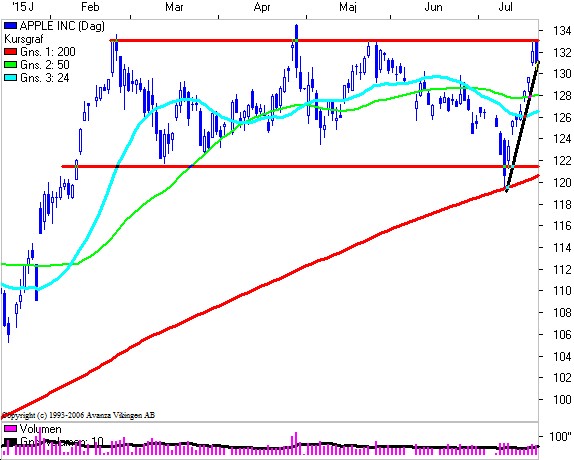Viewport: 574px width, 460px height.
Task: Click the 108 price axis value
Action: pos(562,313)
